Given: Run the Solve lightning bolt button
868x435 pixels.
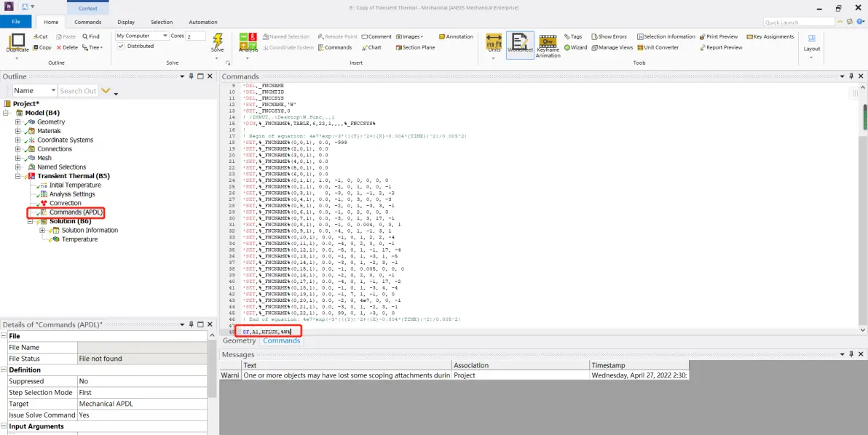Looking at the screenshot, I should (218, 43).
